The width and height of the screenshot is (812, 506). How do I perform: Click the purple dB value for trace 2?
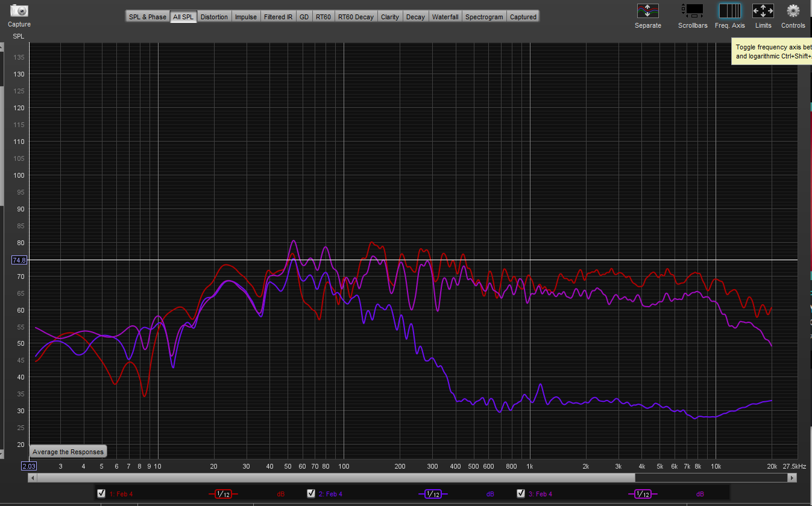[490, 494]
